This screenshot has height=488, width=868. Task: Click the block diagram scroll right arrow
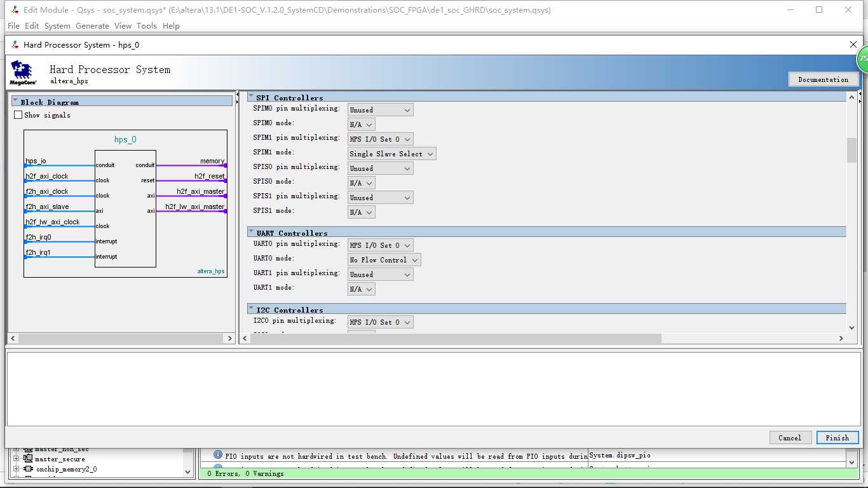point(229,339)
